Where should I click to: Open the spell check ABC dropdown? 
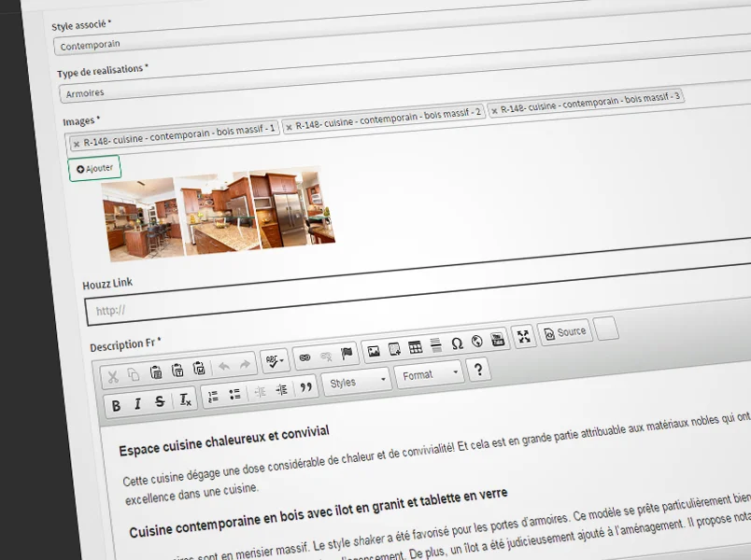[275, 361]
